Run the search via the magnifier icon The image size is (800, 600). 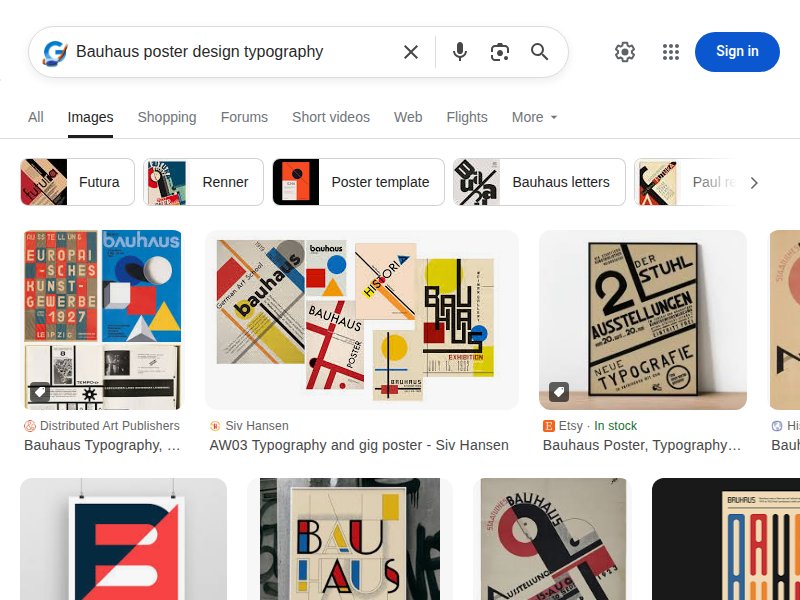[540, 52]
